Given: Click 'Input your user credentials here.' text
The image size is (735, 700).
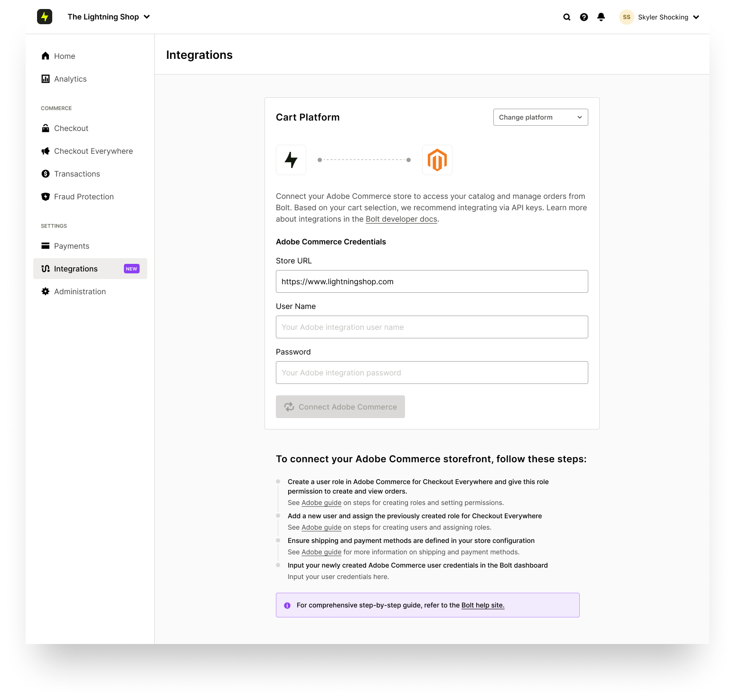Looking at the screenshot, I should click(x=339, y=577).
